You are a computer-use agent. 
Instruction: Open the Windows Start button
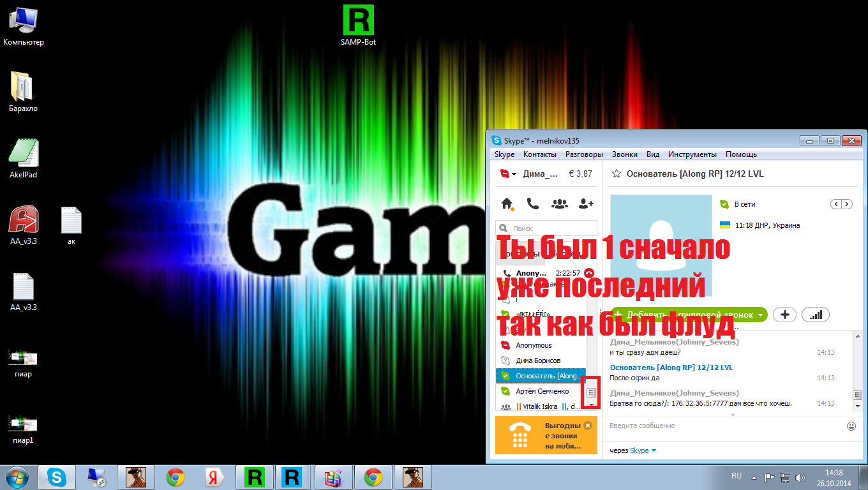click(x=17, y=477)
